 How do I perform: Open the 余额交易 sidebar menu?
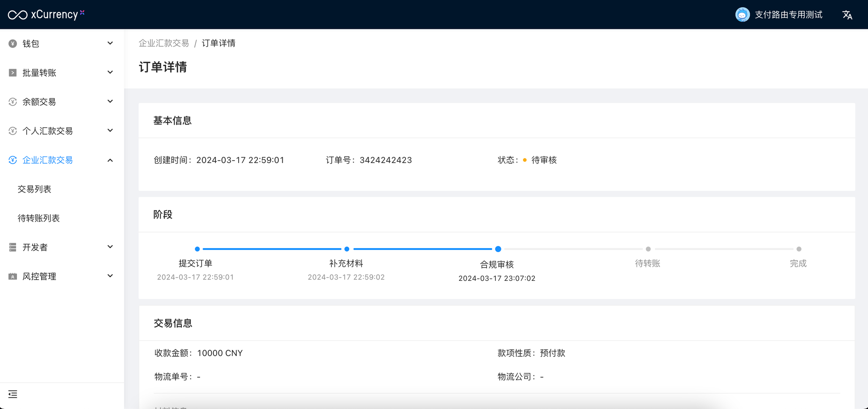click(x=62, y=102)
